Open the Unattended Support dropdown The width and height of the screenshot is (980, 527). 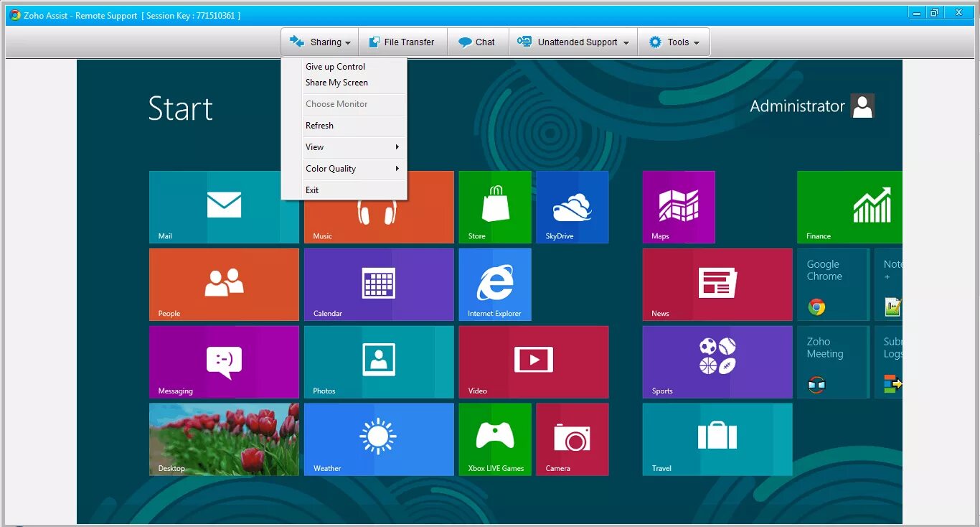coord(573,42)
